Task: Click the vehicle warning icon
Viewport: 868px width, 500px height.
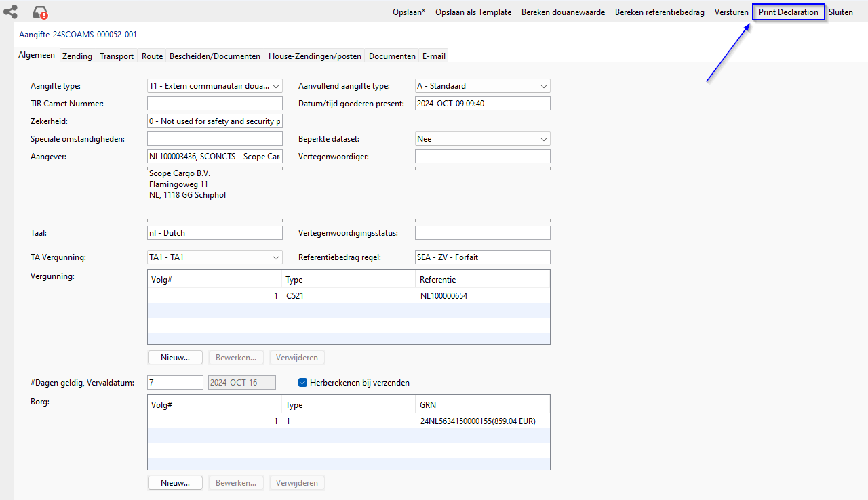Action: (41, 12)
